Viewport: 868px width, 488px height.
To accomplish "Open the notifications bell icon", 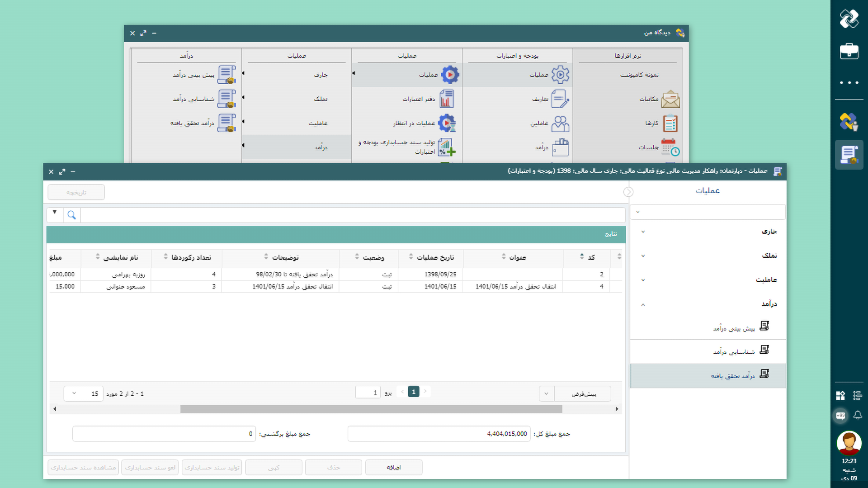I will [x=858, y=415].
